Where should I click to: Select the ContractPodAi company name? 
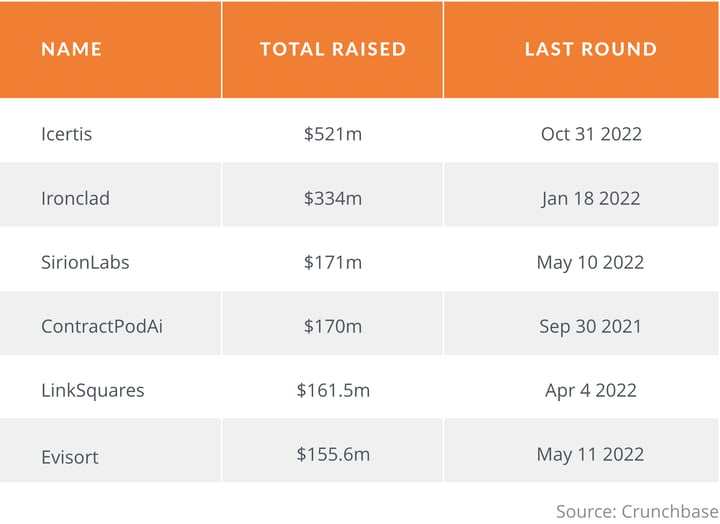(x=101, y=326)
